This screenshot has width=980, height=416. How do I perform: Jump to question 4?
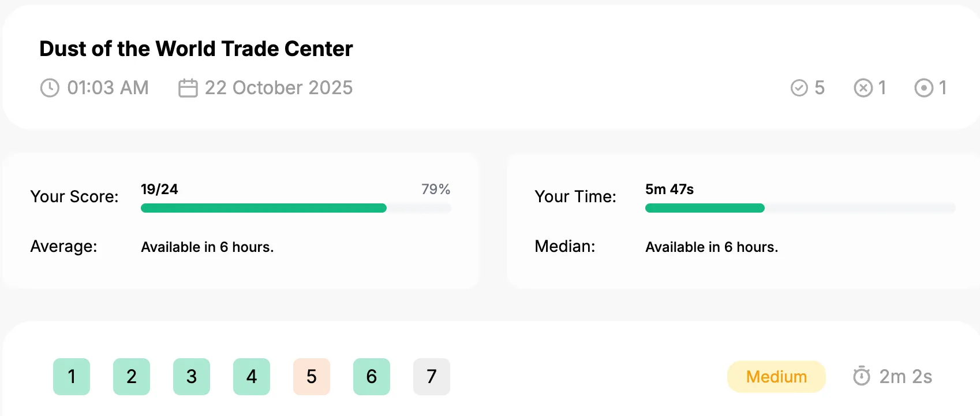click(x=252, y=377)
